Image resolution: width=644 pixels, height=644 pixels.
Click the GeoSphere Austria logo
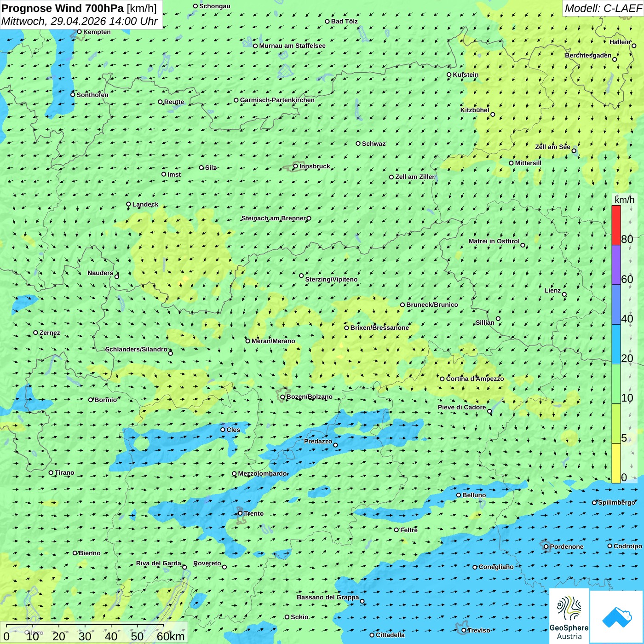click(569, 616)
